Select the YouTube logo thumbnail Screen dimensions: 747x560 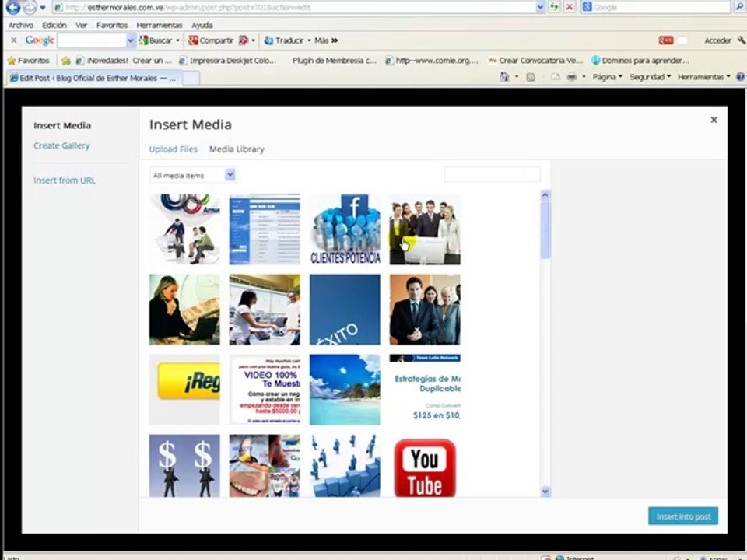pyautogui.click(x=425, y=466)
